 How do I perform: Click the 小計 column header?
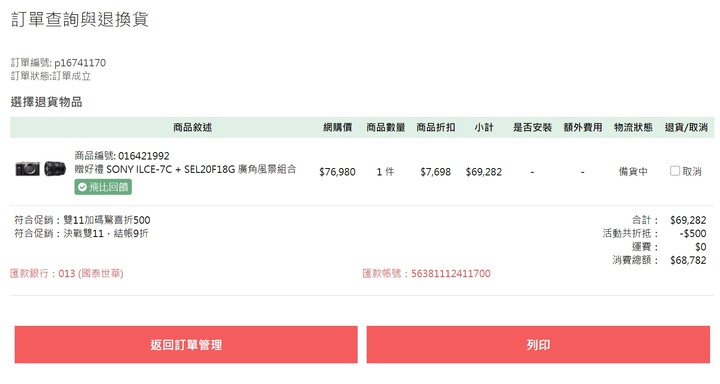[x=484, y=127]
